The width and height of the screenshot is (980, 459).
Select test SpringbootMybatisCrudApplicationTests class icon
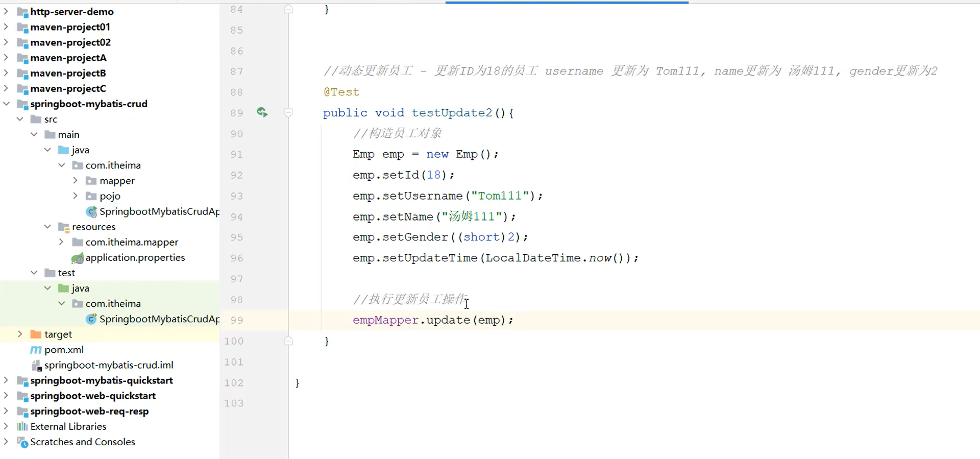tap(91, 319)
